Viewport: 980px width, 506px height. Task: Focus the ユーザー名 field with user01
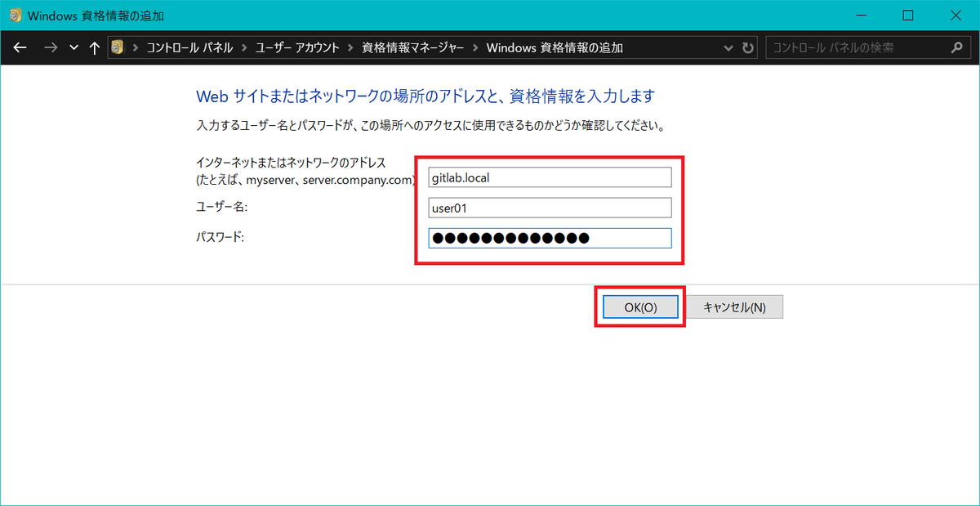pyautogui.click(x=550, y=208)
